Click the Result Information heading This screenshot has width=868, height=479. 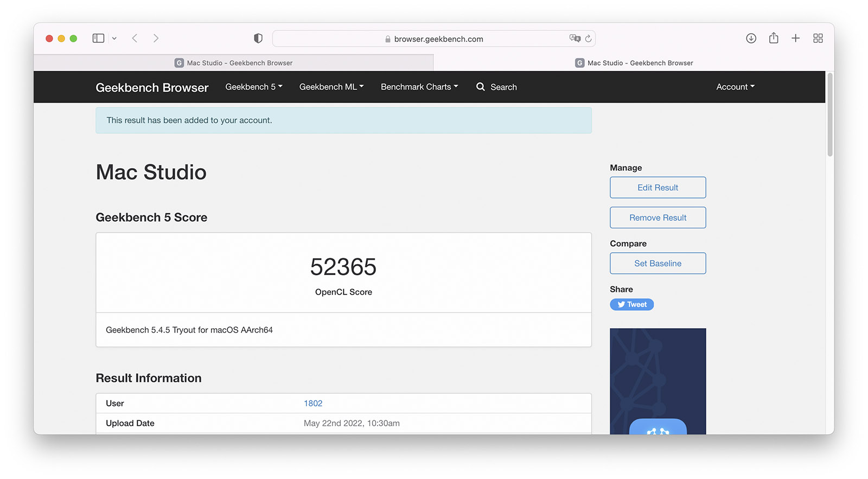(x=149, y=378)
